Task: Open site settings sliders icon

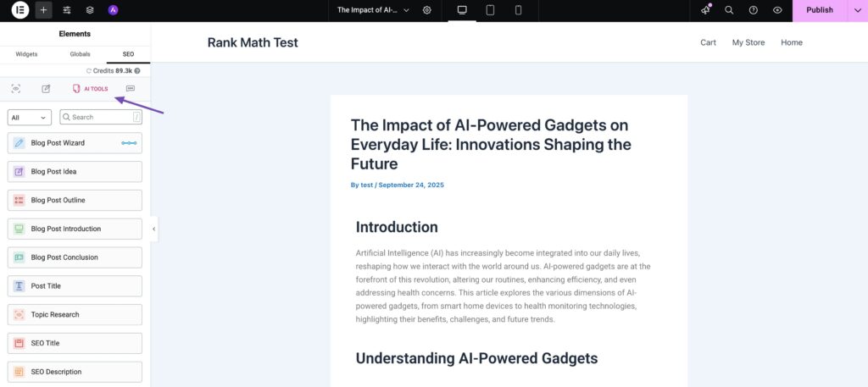Action: (x=67, y=10)
